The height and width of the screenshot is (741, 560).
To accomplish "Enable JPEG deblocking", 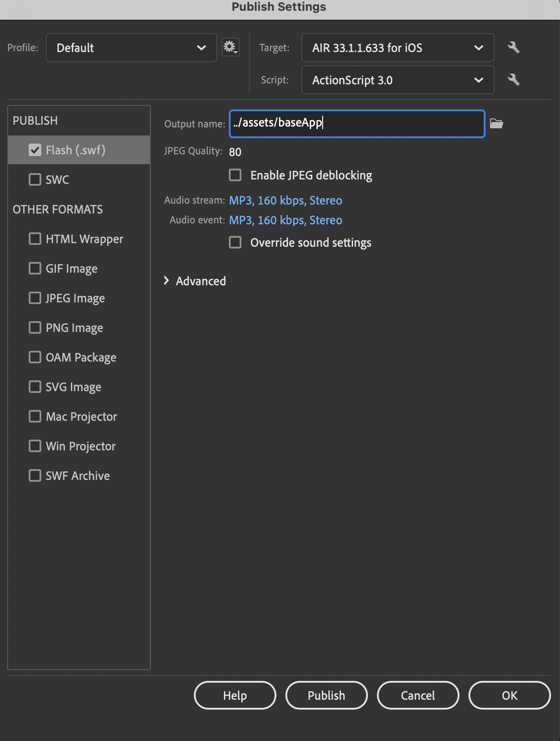I will click(235, 175).
